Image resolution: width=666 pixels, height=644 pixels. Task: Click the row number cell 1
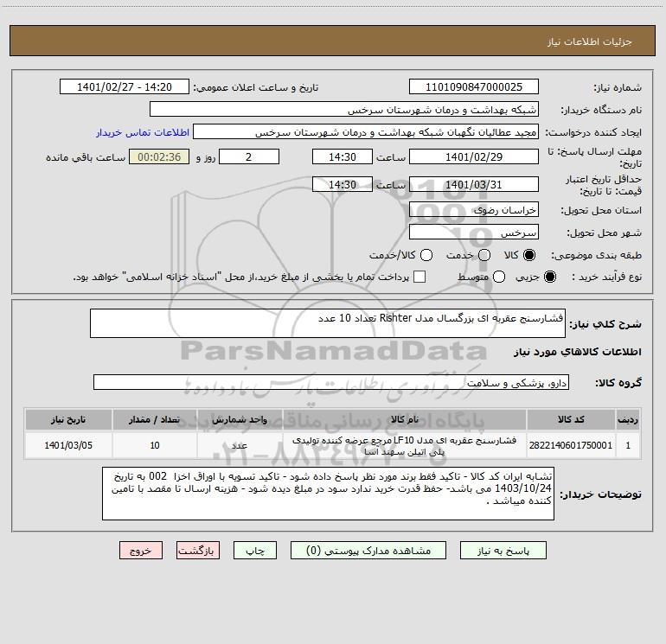[x=628, y=445]
